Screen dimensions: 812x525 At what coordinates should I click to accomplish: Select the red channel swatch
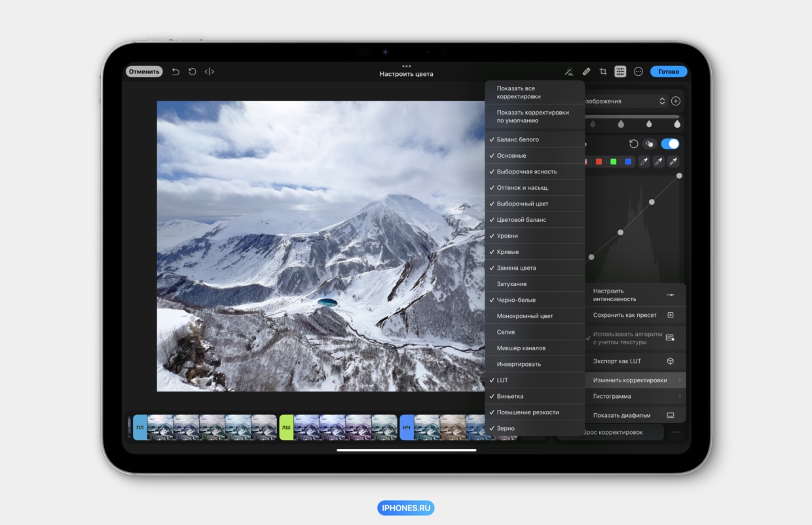599,162
